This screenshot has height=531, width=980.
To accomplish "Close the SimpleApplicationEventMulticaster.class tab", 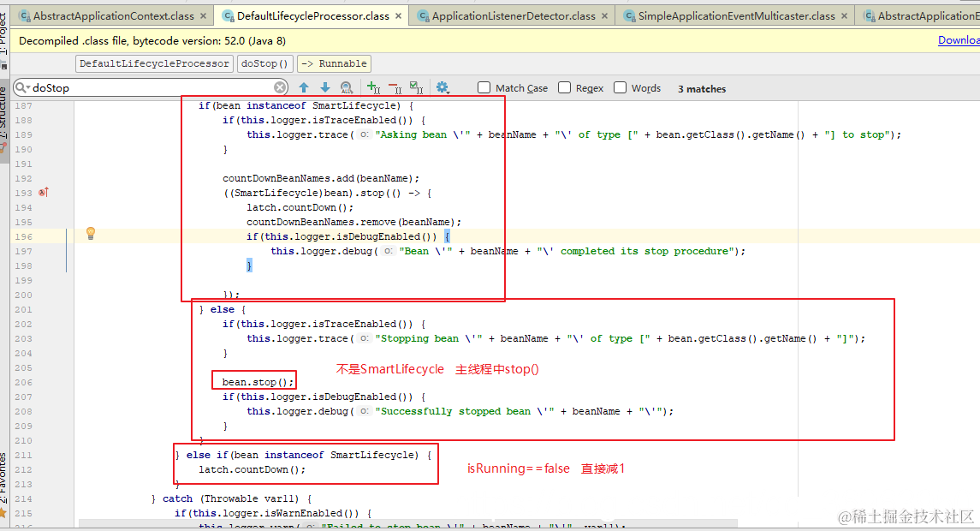I will tap(845, 15).
